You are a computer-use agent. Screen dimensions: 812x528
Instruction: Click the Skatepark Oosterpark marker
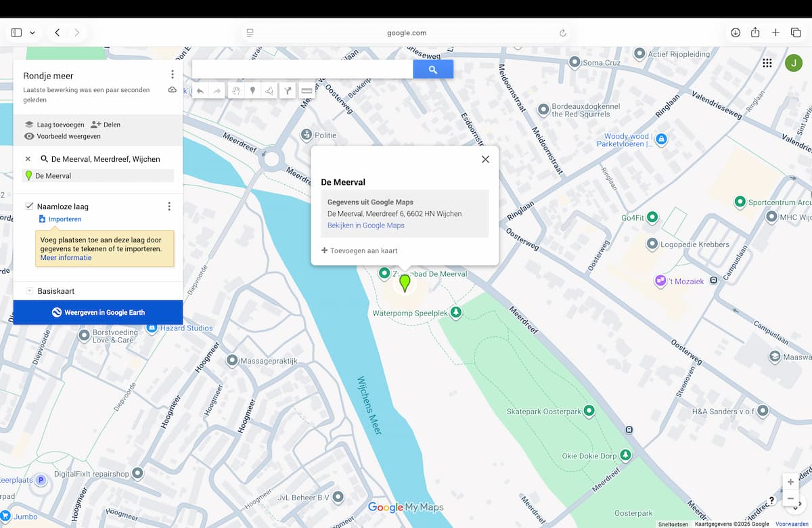coord(589,411)
